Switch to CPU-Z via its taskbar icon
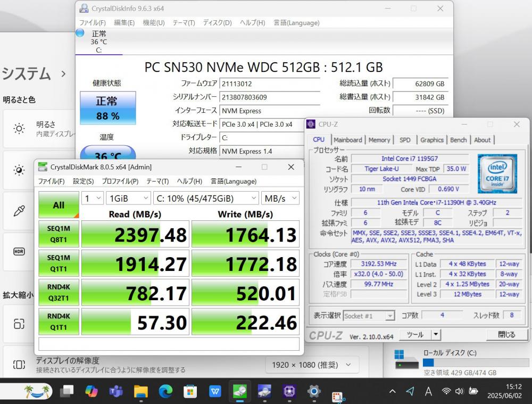 click(x=289, y=391)
